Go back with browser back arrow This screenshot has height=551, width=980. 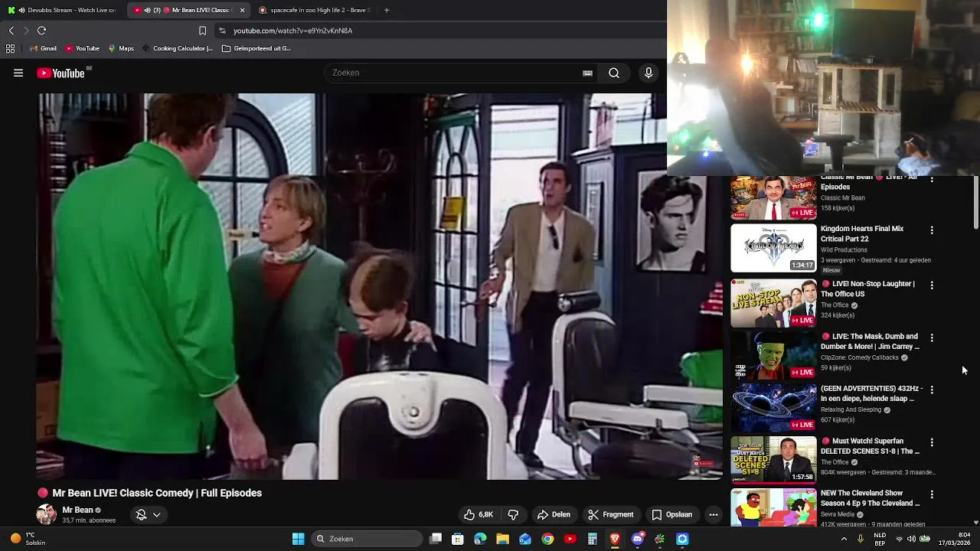pos(11,31)
